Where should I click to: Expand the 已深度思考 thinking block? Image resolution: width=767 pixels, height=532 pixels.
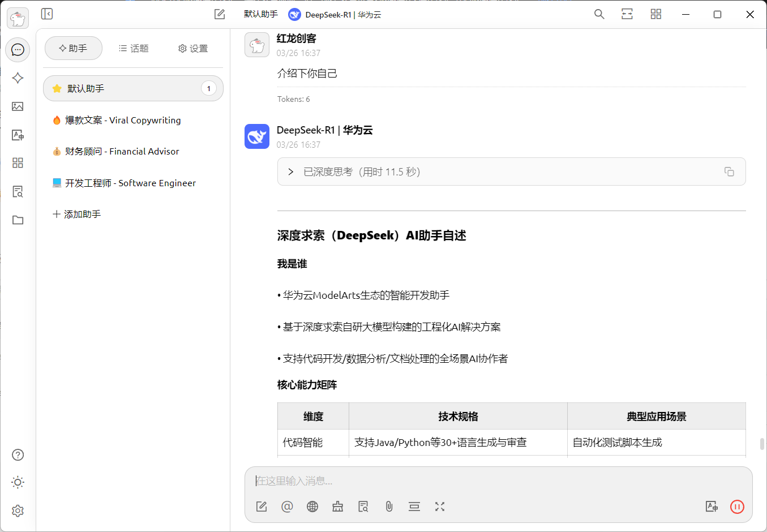point(511,171)
